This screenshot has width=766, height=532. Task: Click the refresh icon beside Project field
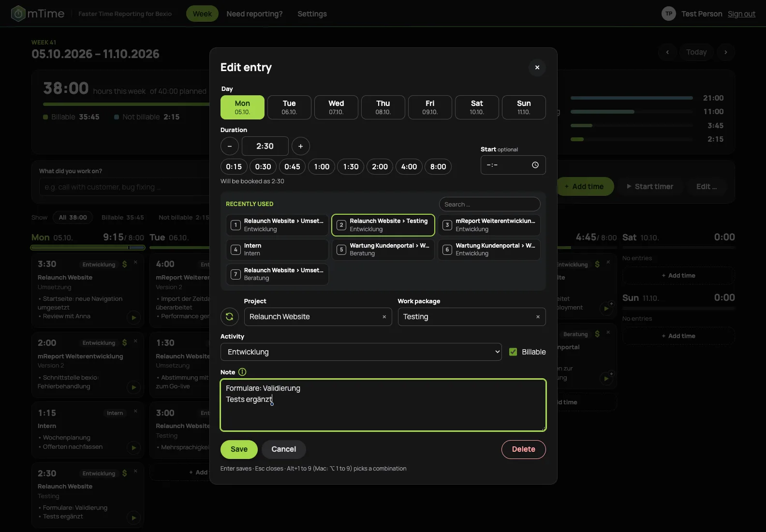230,317
